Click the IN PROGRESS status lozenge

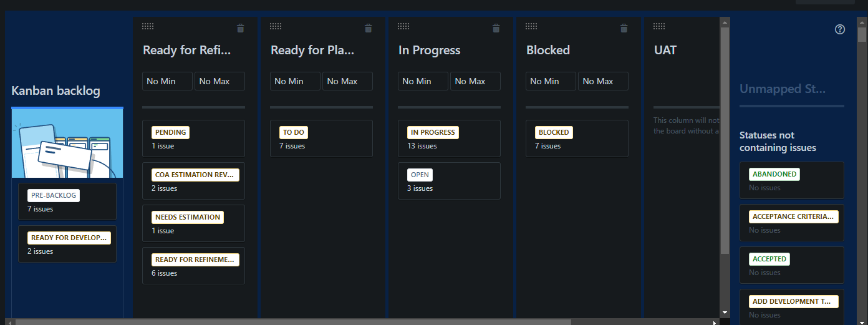tap(433, 132)
